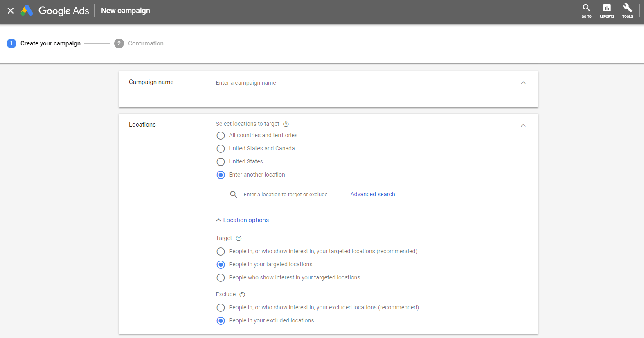Open the Go To search icon
The height and width of the screenshot is (338, 644).
tap(586, 11)
